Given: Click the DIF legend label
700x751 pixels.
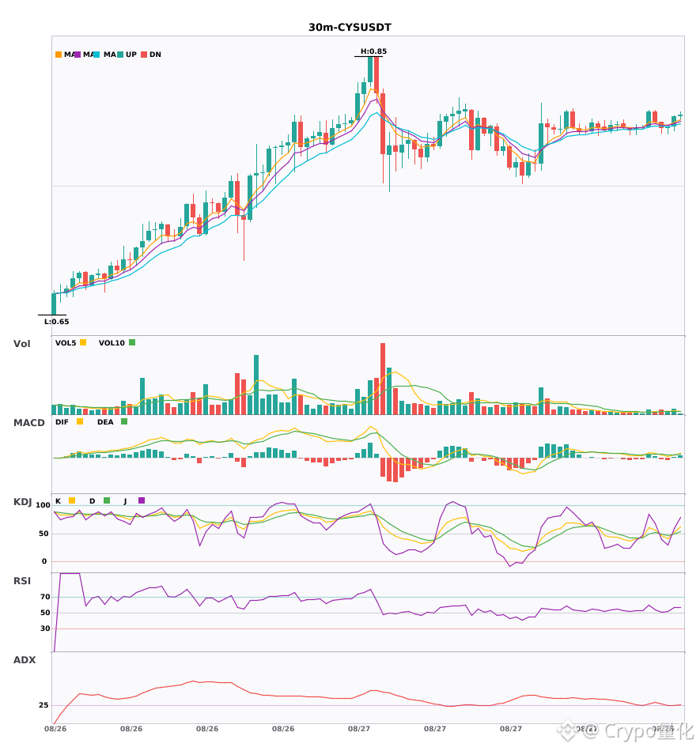Looking at the screenshot, I should coord(62,422).
